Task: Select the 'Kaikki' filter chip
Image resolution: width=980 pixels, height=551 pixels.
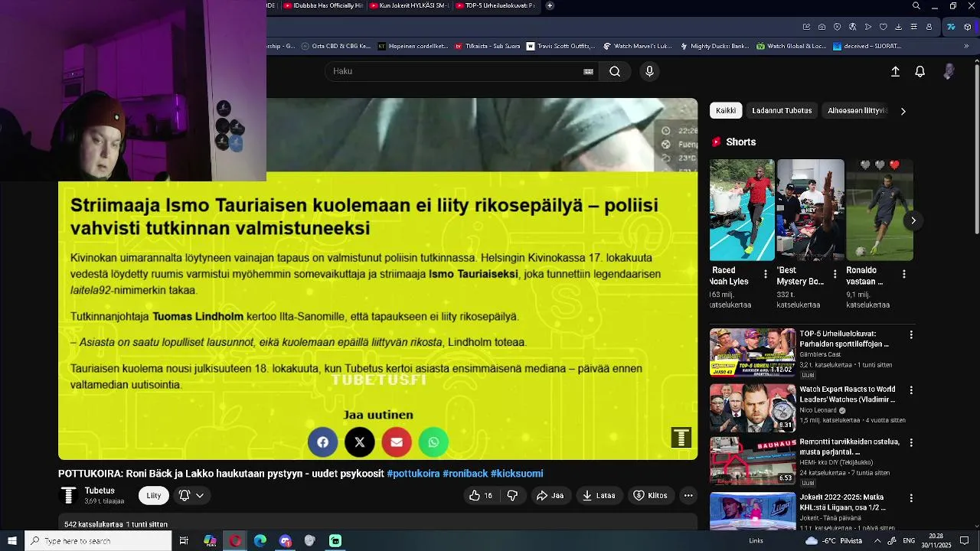Action: coord(726,111)
